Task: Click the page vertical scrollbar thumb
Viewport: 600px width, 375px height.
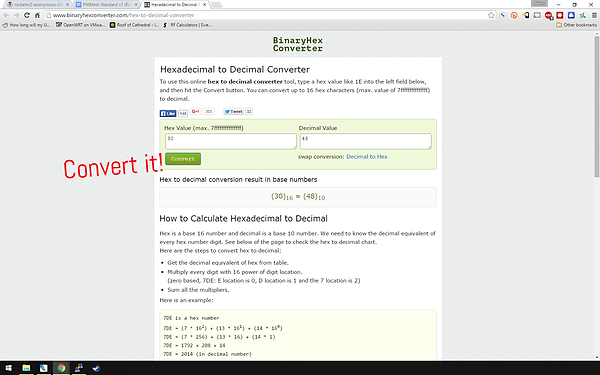Action: [597, 107]
